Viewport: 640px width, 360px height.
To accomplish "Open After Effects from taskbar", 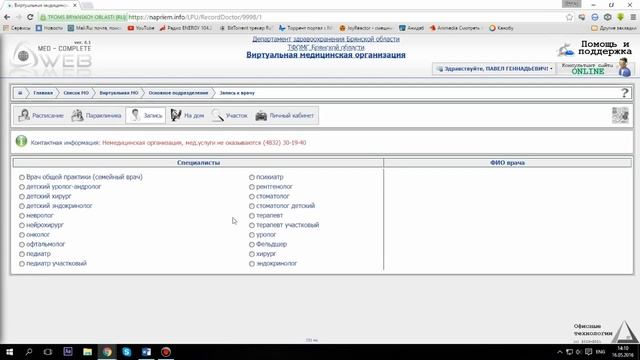I will point(68,351).
